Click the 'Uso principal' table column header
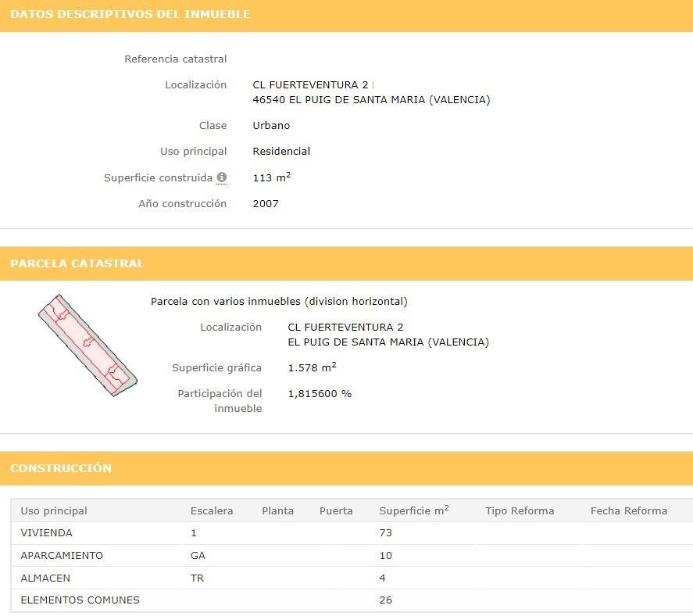This screenshot has height=616, width=693. (53, 510)
